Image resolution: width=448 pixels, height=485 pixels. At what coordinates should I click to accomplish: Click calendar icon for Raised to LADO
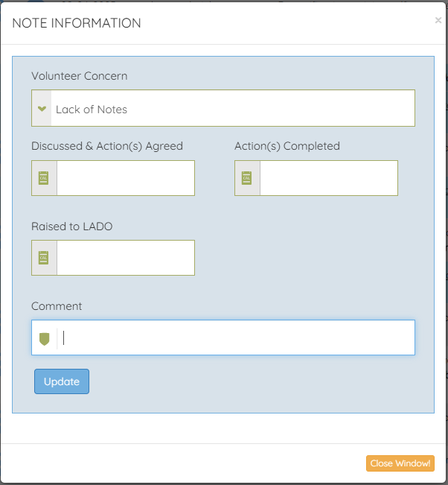pyautogui.click(x=44, y=258)
